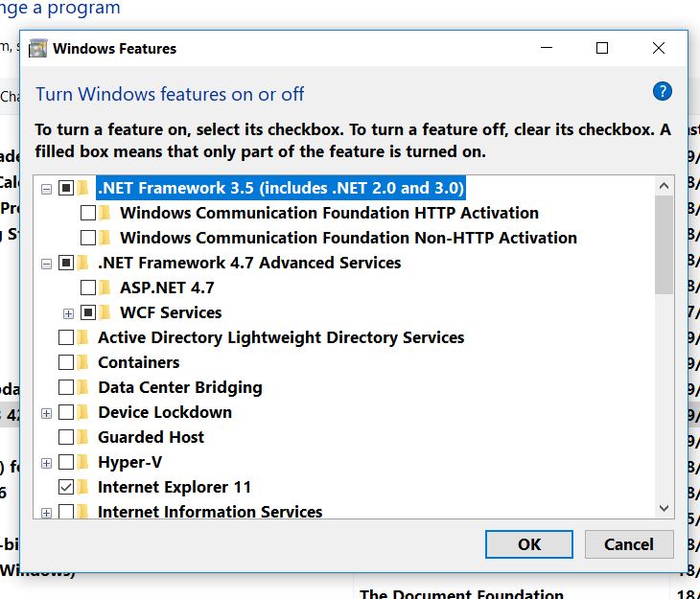Check the Device Lockdown checkbox
700x599 pixels.
point(66,412)
